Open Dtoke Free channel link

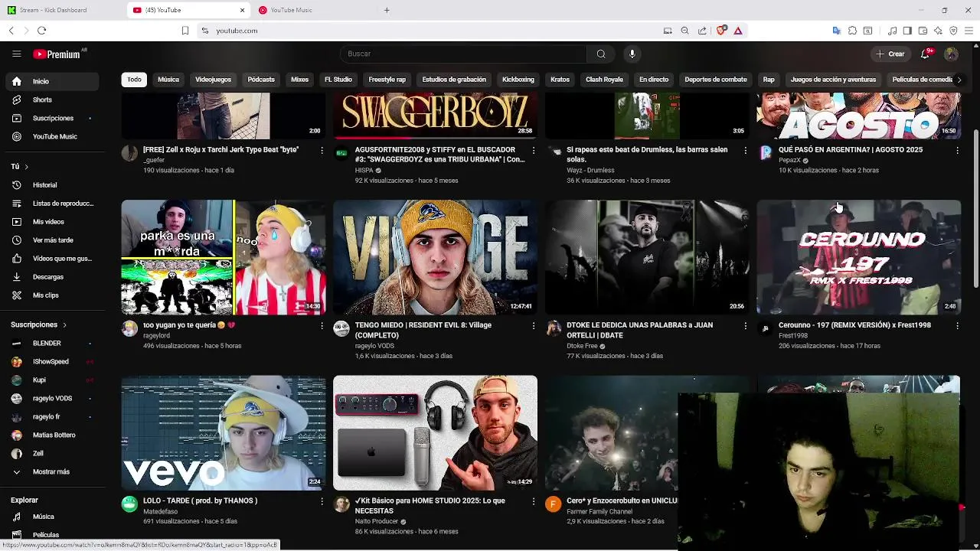tap(582, 346)
